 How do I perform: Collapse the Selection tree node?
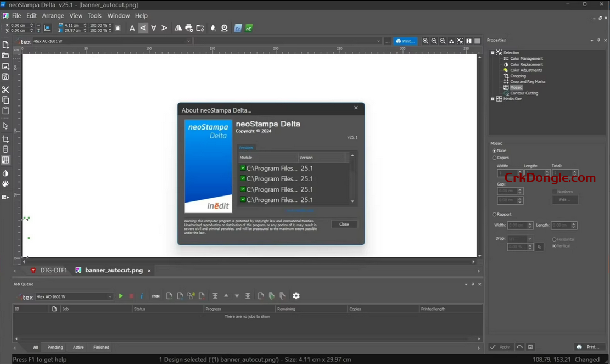(x=493, y=53)
